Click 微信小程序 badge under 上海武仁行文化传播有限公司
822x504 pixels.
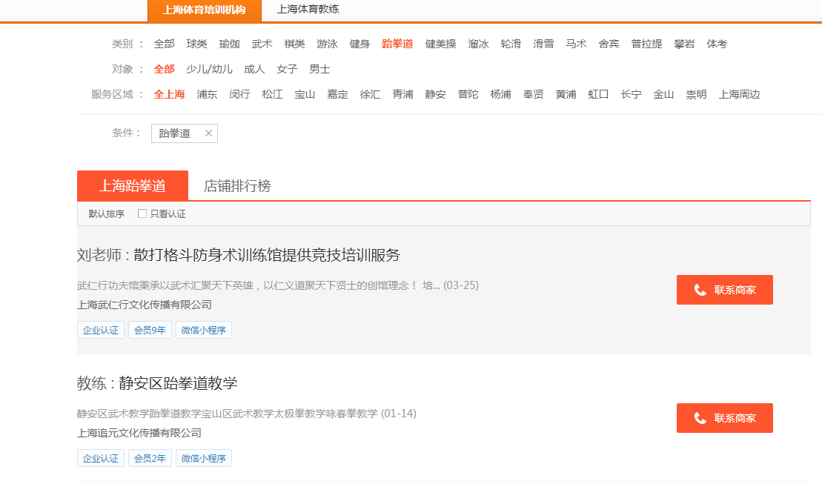click(203, 330)
